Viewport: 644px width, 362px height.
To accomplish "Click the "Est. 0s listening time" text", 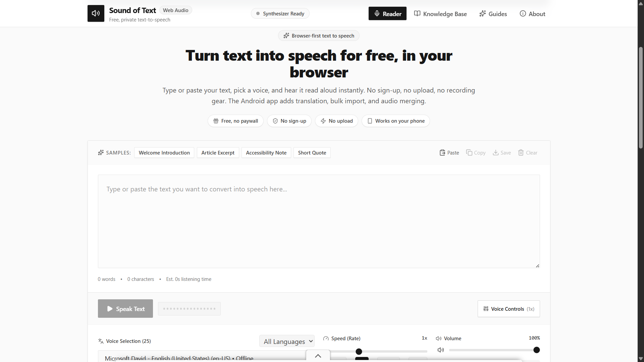I will [189, 279].
